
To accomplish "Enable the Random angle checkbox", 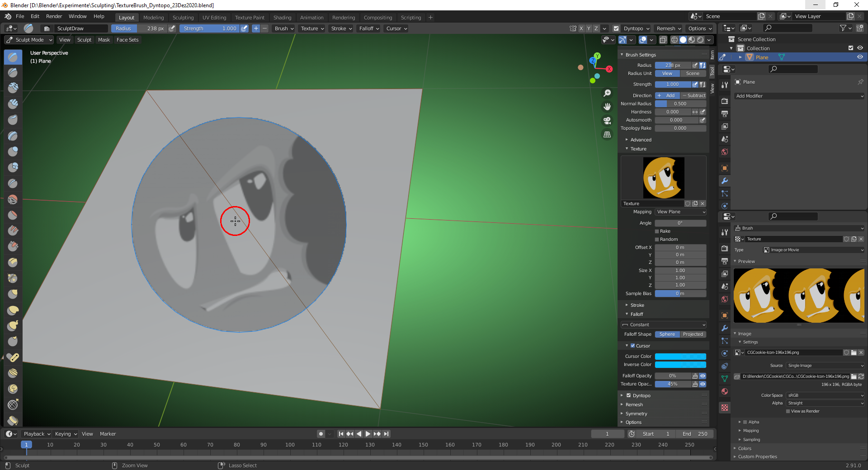I will click(657, 240).
